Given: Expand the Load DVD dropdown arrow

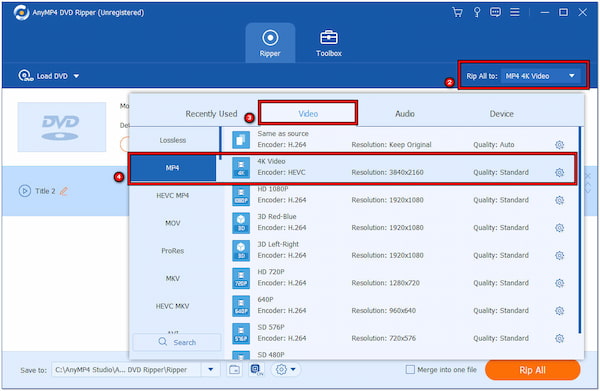Looking at the screenshot, I should pyautogui.click(x=76, y=76).
